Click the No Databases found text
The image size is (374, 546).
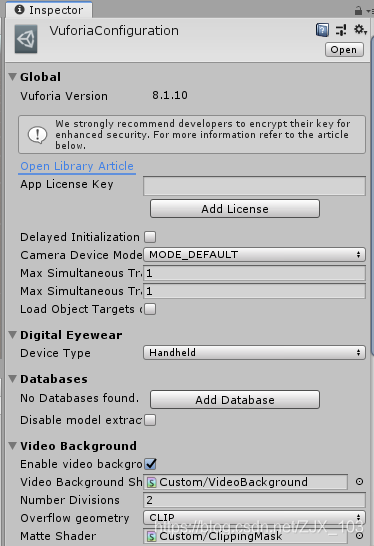(x=79, y=398)
